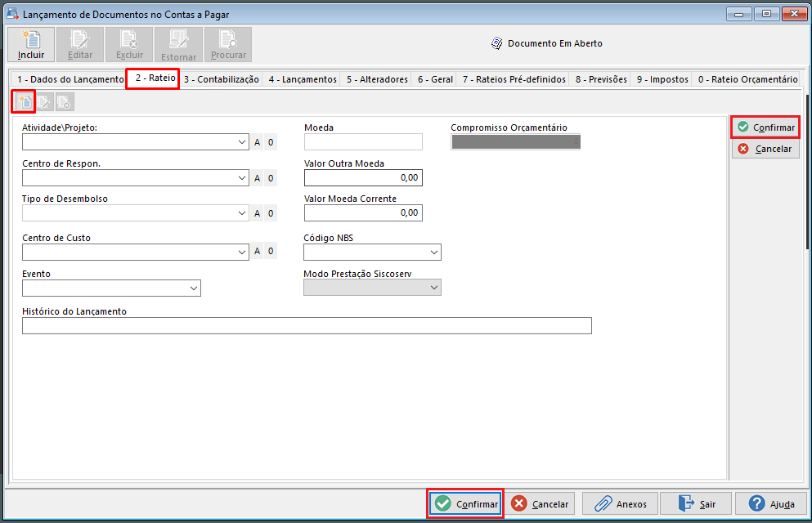
Task: Minimize the Lançamento de Documentos window
Action: pyautogui.click(x=739, y=14)
